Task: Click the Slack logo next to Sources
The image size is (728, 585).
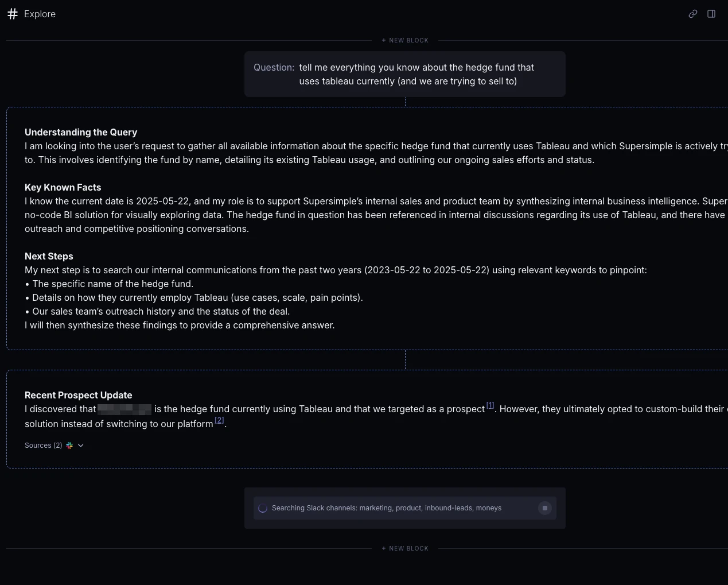Action: [x=69, y=445]
